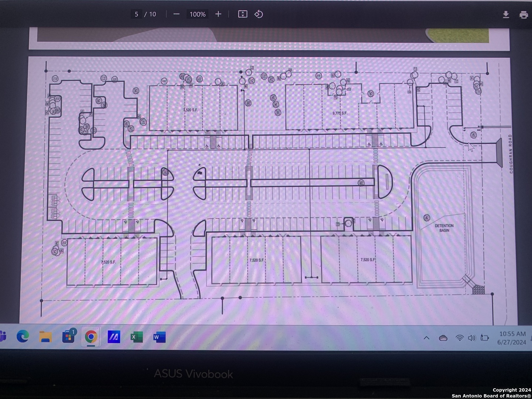
Task: Expand the hidden system tray icons chevron
Action: coord(426,338)
